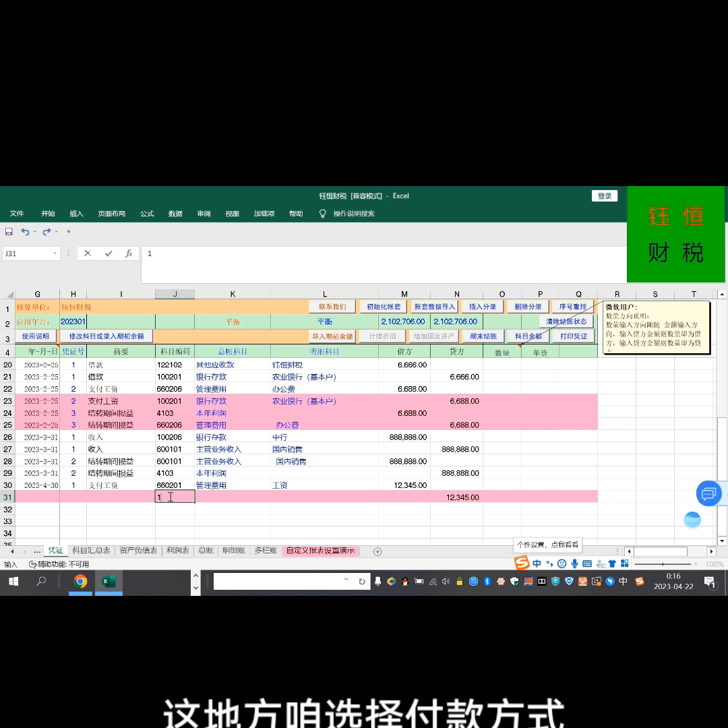Image resolution: width=728 pixels, height=728 pixels.
Task: Open Sogou skin (shirt) icon
Action: coord(612,564)
